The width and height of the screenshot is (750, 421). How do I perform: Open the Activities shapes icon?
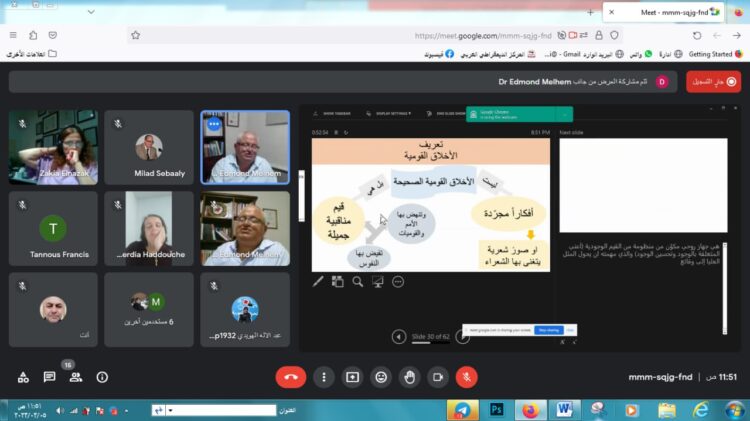coord(23,377)
